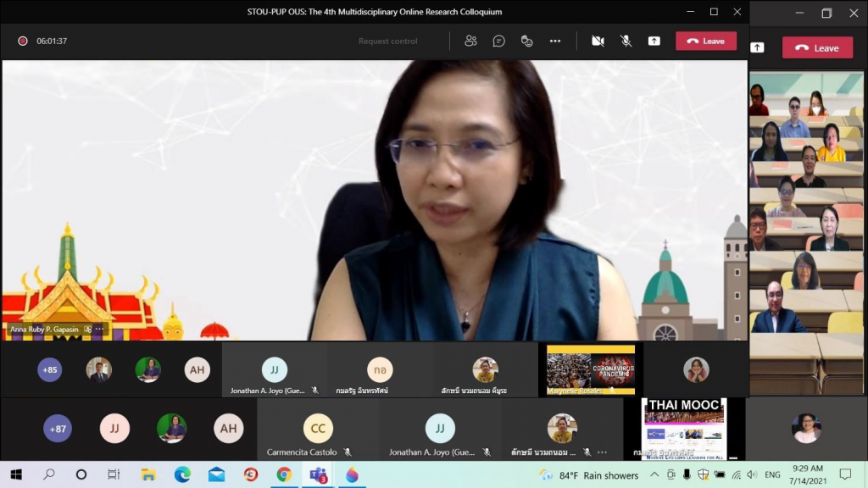Open the +85 hidden participants badge
The height and width of the screenshot is (488, 868).
pyautogui.click(x=49, y=369)
